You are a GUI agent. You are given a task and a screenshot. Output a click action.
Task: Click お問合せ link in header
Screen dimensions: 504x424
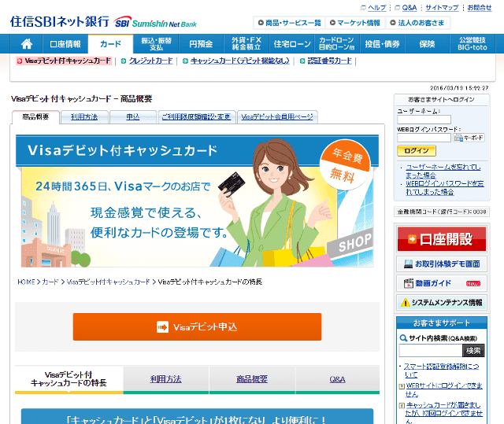(480, 8)
